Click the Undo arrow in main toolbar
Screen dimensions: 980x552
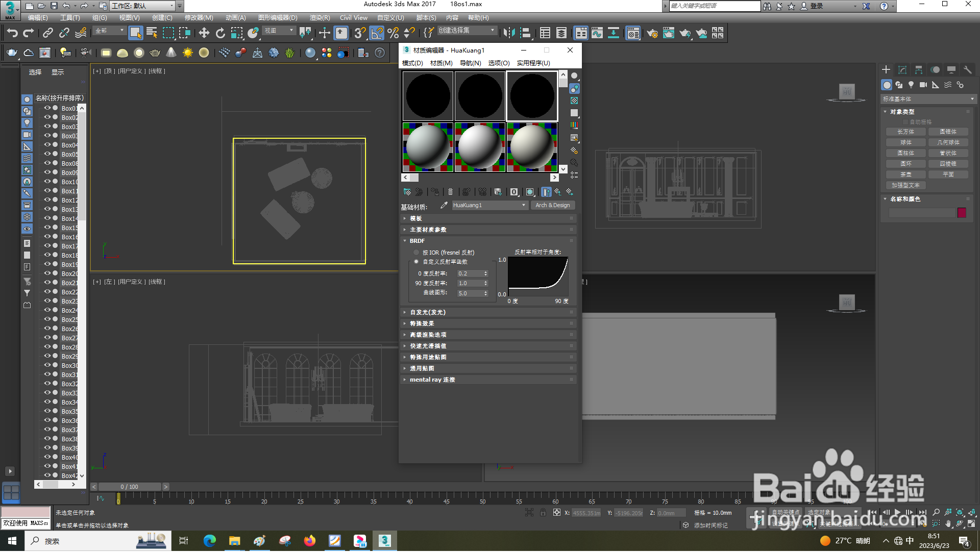12,33
